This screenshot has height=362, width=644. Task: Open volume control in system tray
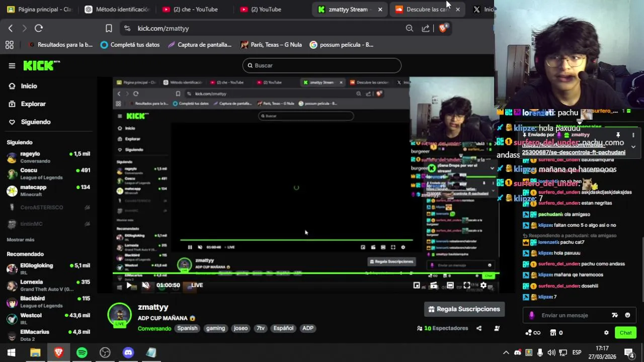pyautogui.click(x=551, y=353)
